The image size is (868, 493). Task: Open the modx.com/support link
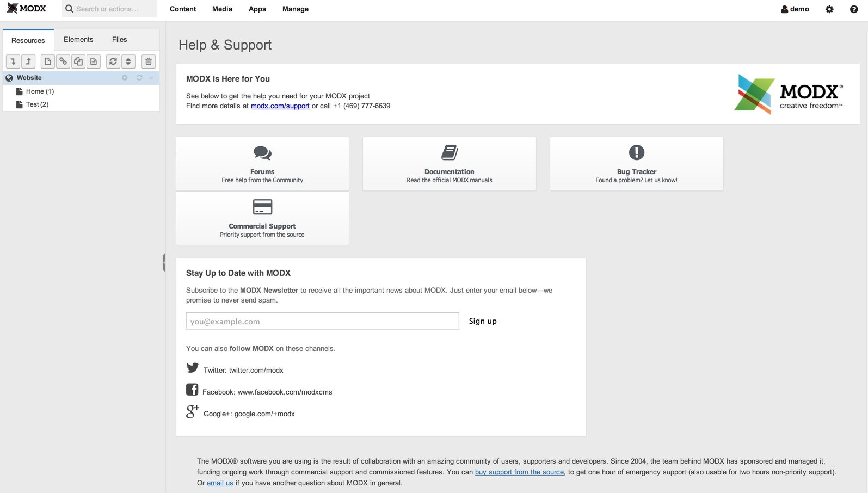pyautogui.click(x=280, y=106)
